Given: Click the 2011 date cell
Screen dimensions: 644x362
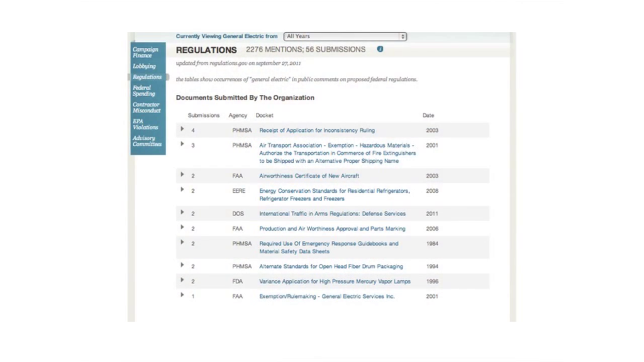Looking at the screenshot, I should click(x=432, y=214).
